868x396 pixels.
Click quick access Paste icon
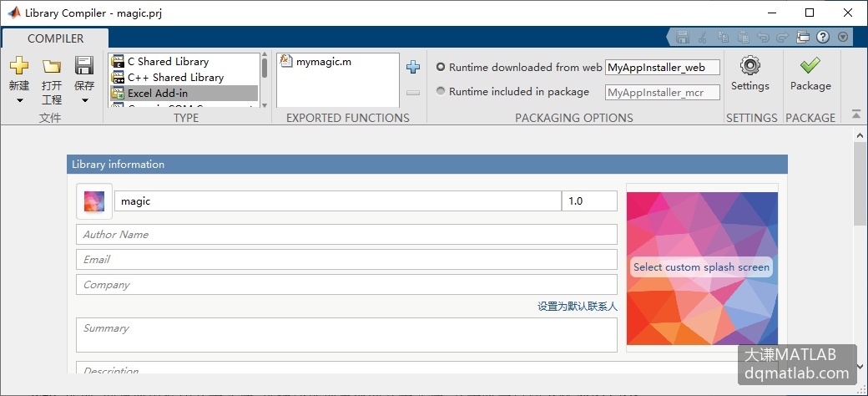pyautogui.click(x=744, y=37)
